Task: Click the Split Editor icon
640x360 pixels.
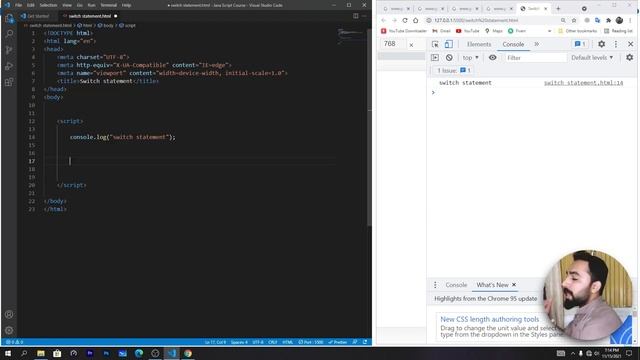Action: [356, 16]
